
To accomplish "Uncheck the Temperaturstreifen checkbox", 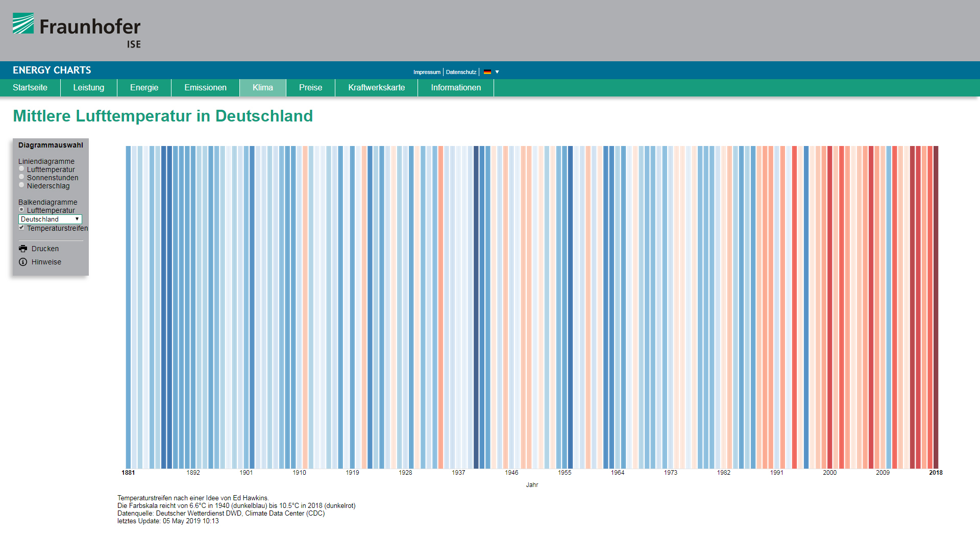I will point(21,228).
